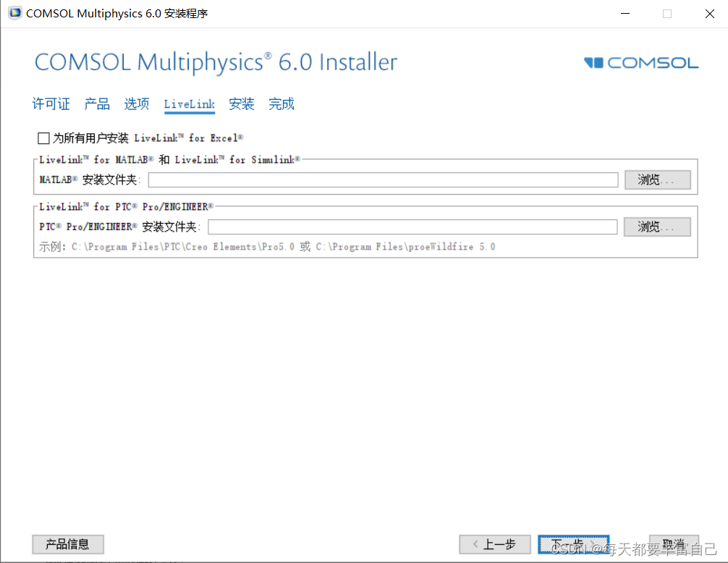
Task: Click the COMSOL logo in header
Action: point(641,63)
